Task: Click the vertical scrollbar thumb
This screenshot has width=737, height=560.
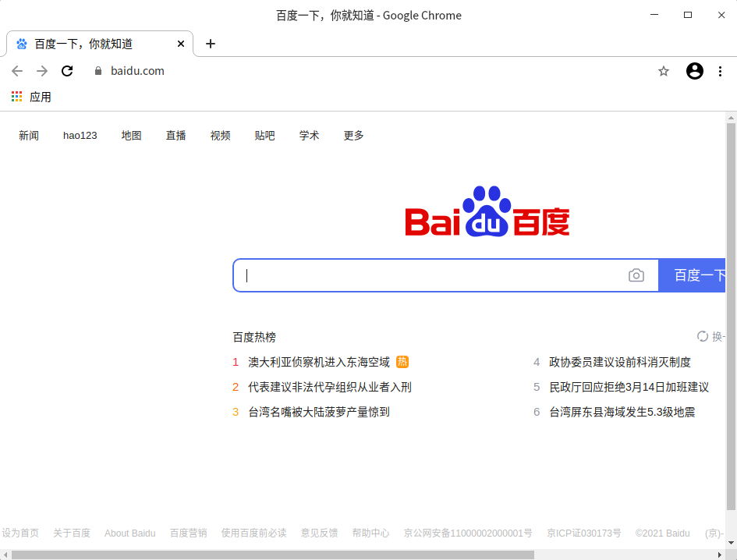Action: pyautogui.click(x=731, y=317)
